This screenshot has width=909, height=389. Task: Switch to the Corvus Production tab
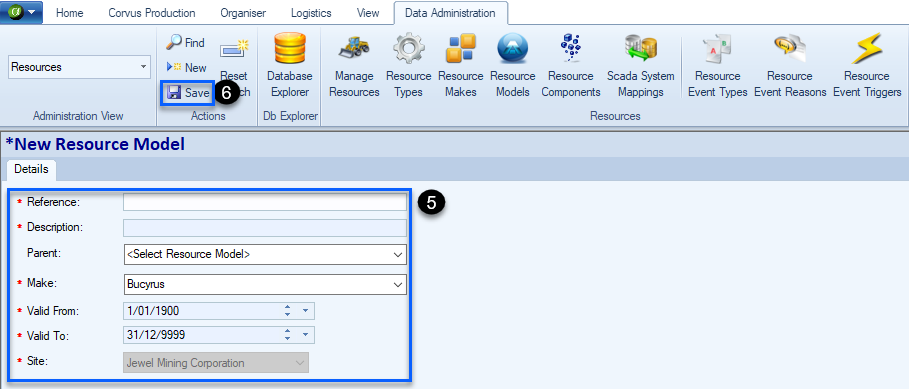(152, 13)
